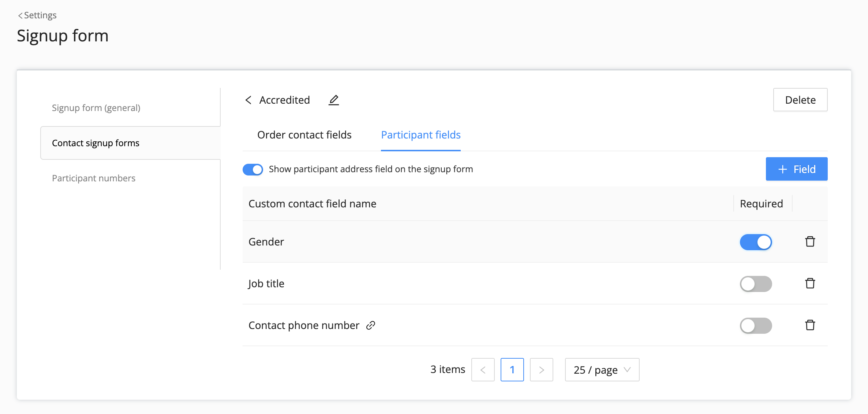The height and width of the screenshot is (414, 868).
Task: Turn on required for Contact phone number
Action: pos(756,326)
